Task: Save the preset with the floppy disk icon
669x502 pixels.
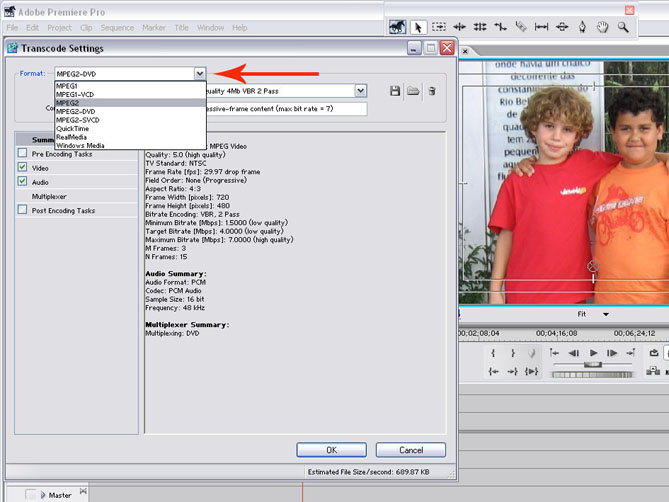Action: pyautogui.click(x=395, y=91)
